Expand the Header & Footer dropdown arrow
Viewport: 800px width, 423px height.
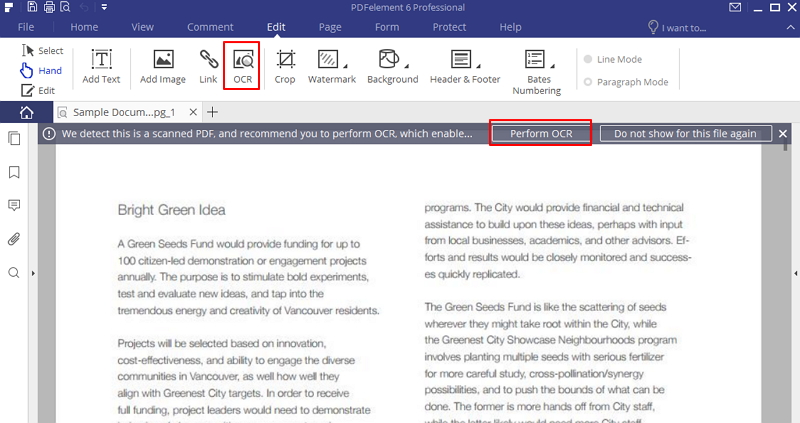coord(479,66)
